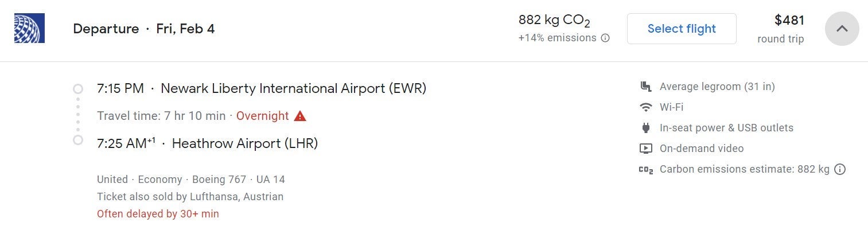Click the in-seat power plug icon
This screenshot has height=226, width=868.
[x=646, y=128]
